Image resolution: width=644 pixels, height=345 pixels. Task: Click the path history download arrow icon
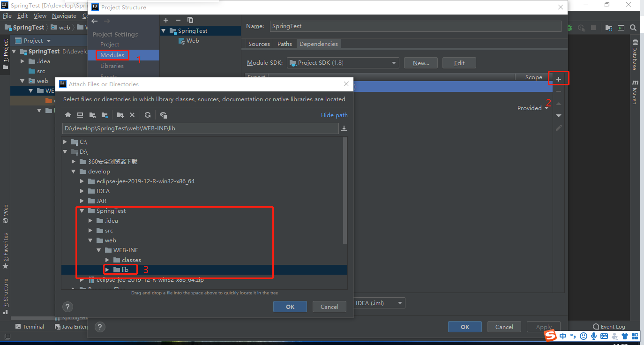(x=344, y=128)
